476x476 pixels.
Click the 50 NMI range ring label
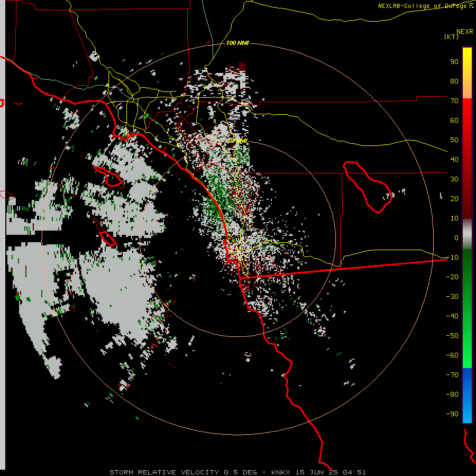click(237, 141)
